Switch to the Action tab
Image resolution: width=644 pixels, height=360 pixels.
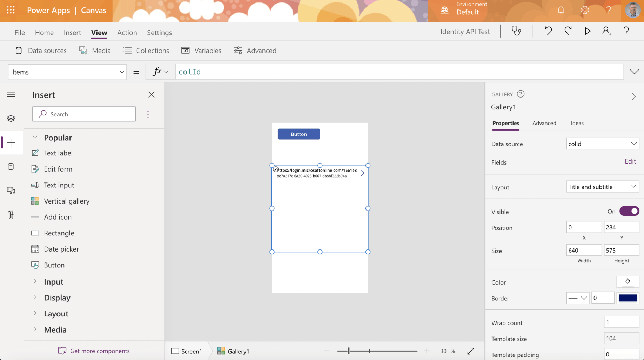pos(127,32)
